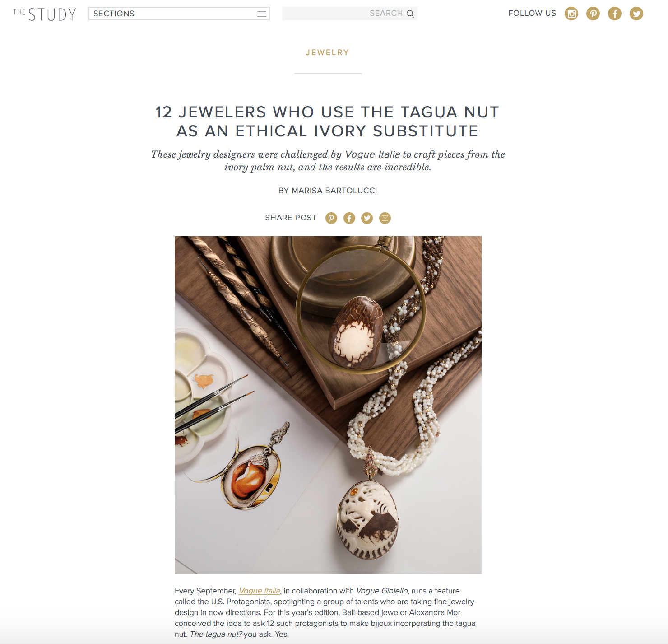The width and height of the screenshot is (668, 644).
Task: Click the Share Post label
Action: tap(291, 218)
